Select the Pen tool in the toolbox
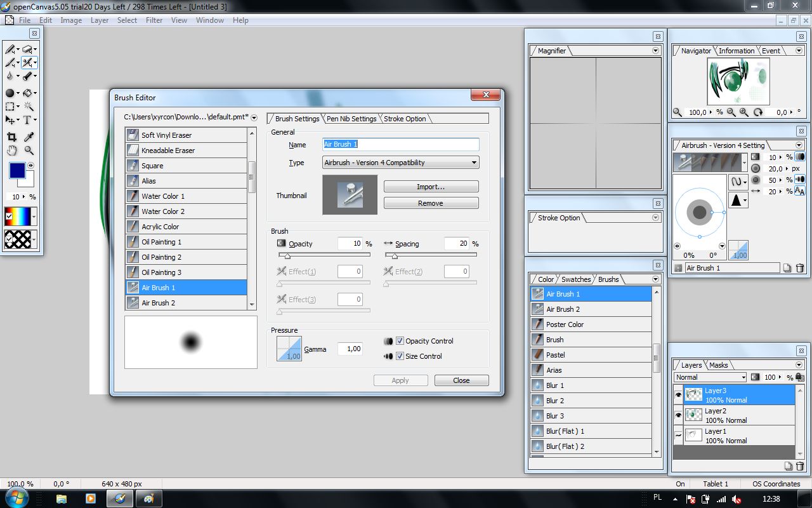Image resolution: width=812 pixels, height=508 pixels. 10,49
